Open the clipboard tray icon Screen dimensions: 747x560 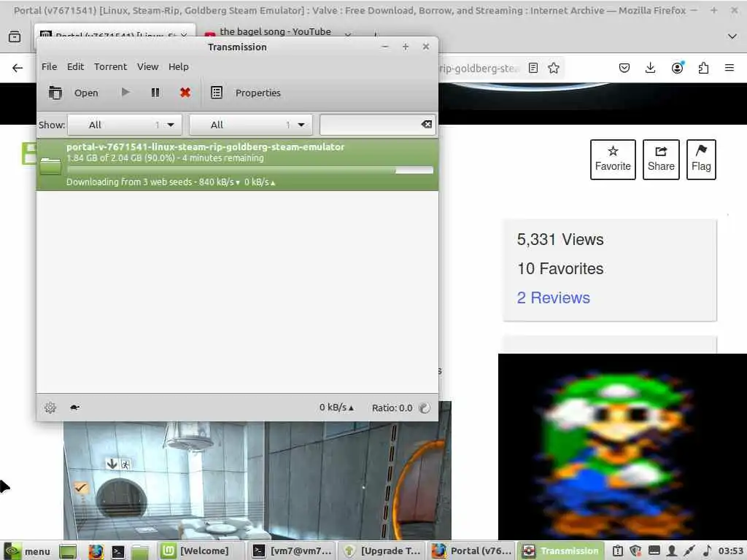pyautogui.click(x=617, y=551)
